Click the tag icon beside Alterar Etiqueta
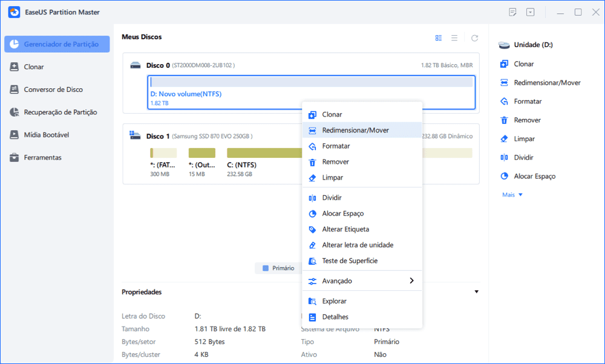Screen dimensions: 605x364 coord(313,230)
